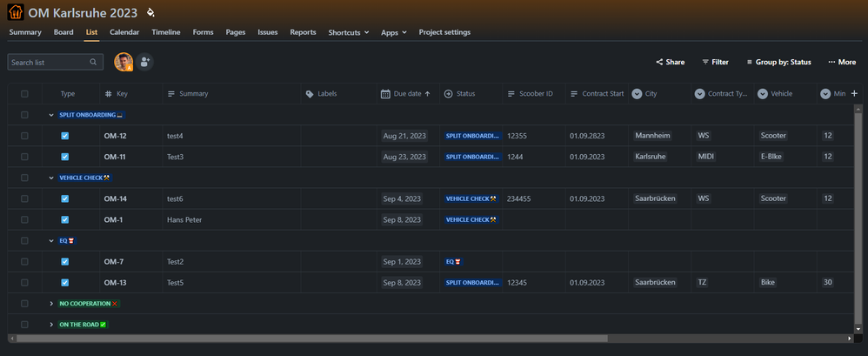Expand the ON THE ROAD group
The image size is (868, 356).
click(x=51, y=325)
